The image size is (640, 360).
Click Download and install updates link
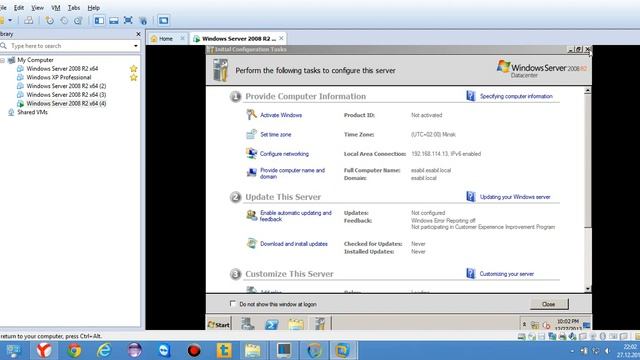(294, 244)
